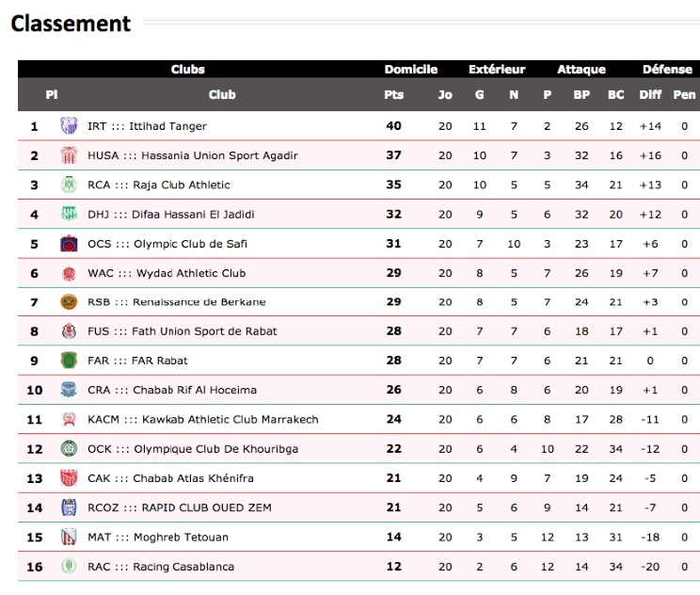Sort the table by Pts column
700x595 pixels.
[x=393, y=95]
